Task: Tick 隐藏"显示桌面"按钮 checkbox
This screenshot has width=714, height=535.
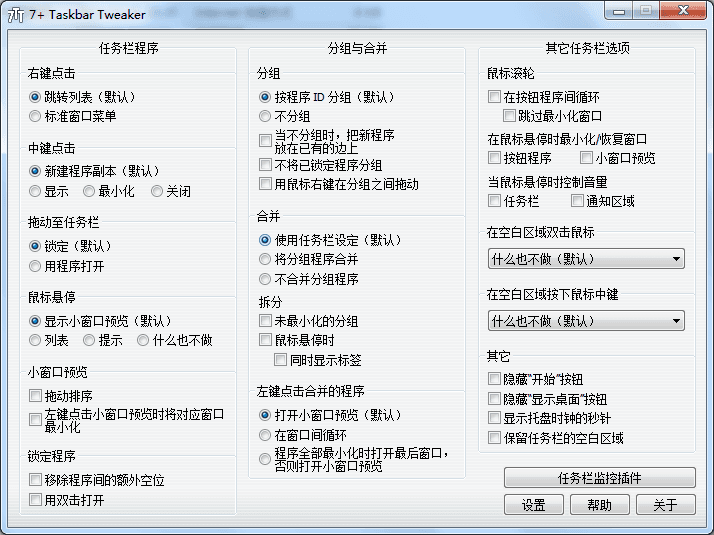Action: pos(494,399)
